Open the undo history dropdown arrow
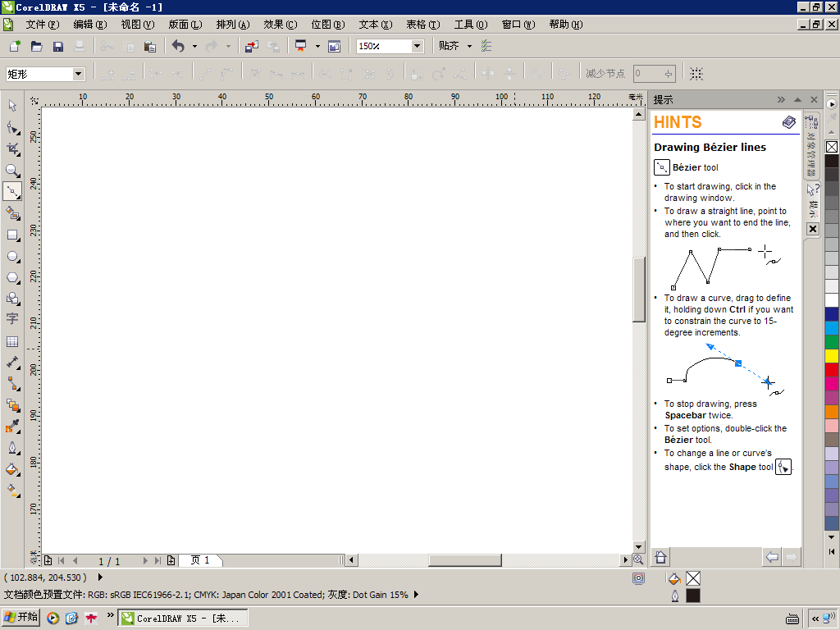This screenshot has height=630, width=840. 194,47
